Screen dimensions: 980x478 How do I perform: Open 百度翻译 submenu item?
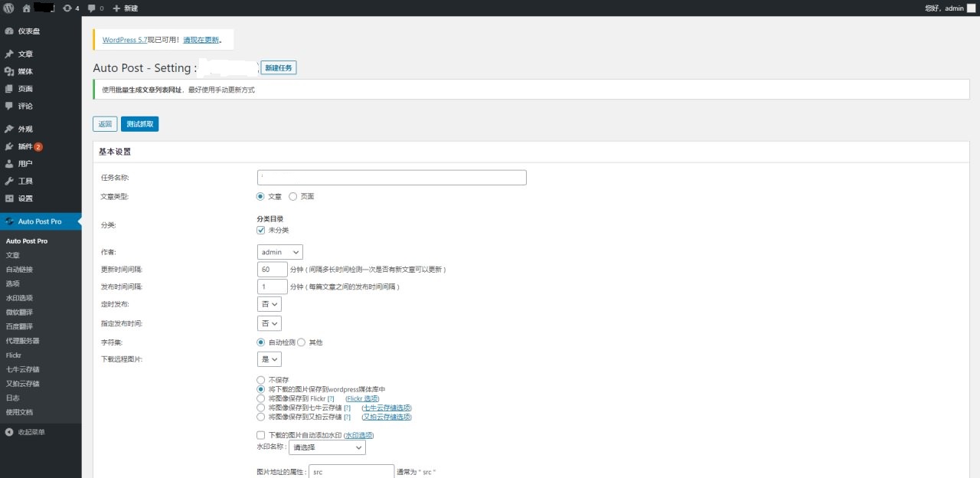[20, 326]
